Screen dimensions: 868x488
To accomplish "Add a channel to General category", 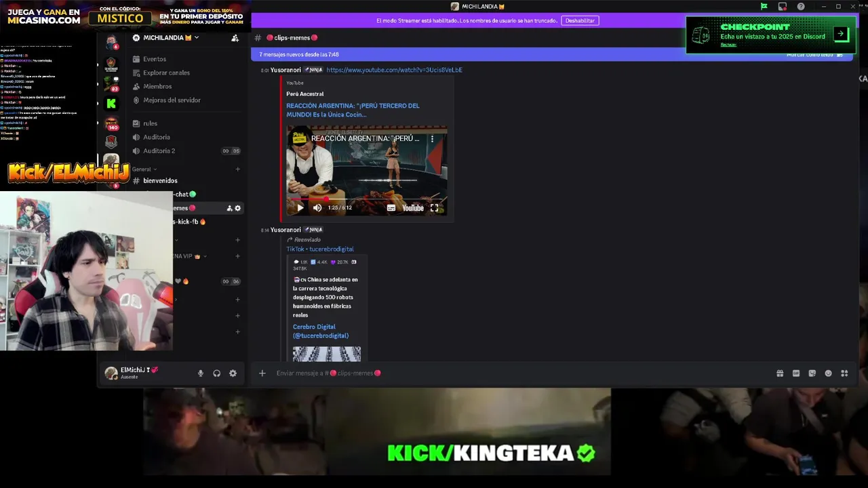I will pyautogui.click(x=237, y=169).
